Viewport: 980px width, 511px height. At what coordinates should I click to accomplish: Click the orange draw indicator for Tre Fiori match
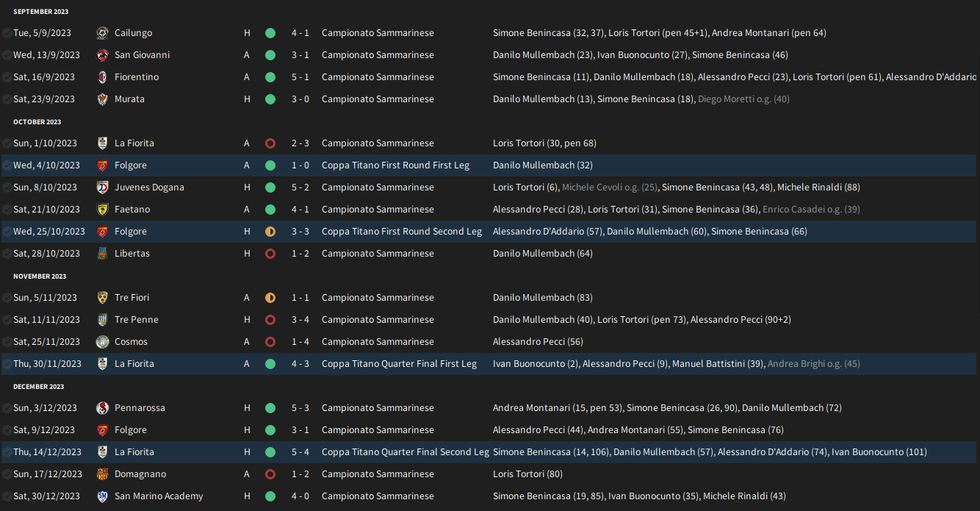[x=270, y=298]
